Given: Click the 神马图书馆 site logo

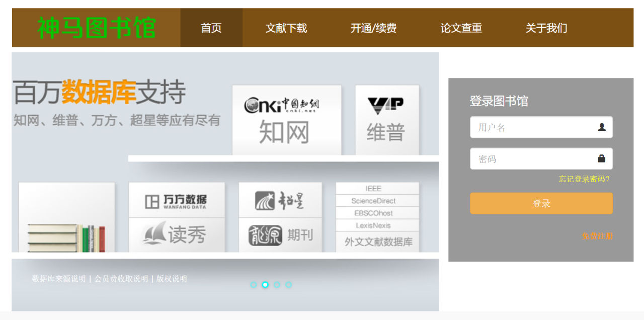Looking at the screenshot, I should [x=96, y=28].
